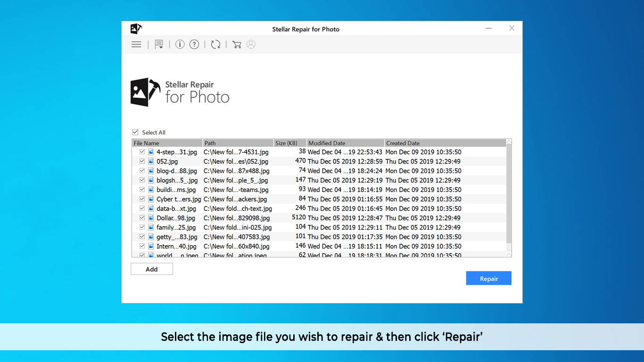The width and height of the screenshot is (644, 362).
Task: Sort the list by File Name column
Action: click(167, 143)
